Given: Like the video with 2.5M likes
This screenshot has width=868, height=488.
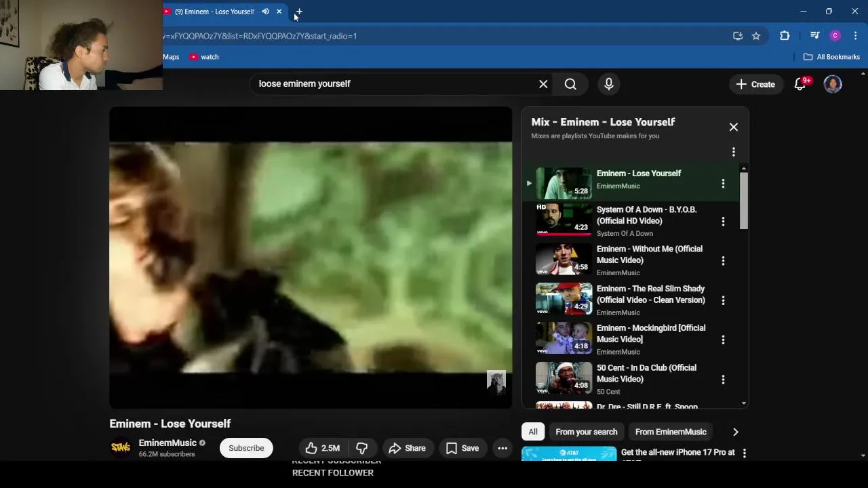Looking at the screenshot, I should click(x=322, y=448).
